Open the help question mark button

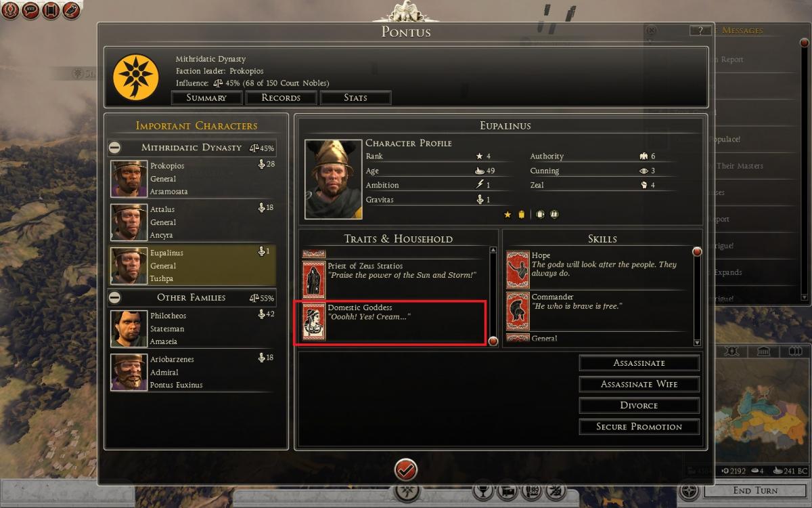(700, 30)
